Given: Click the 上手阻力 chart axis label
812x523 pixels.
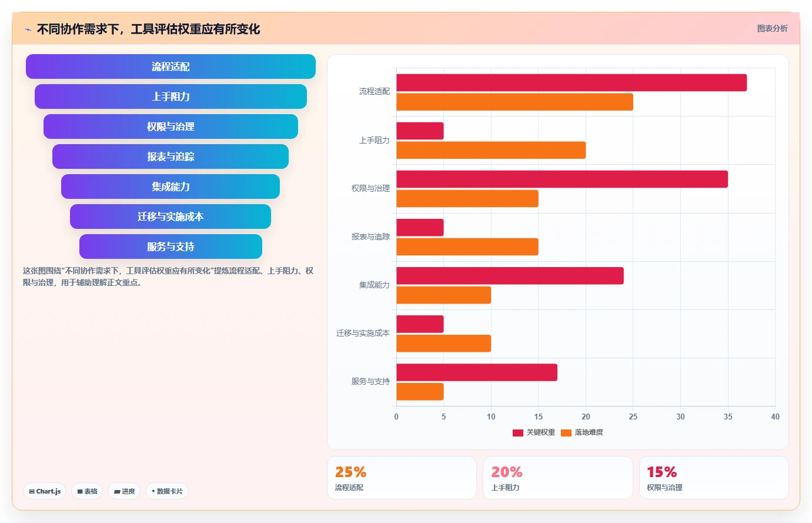Looking at the screenshot, I should coord(375,141).
